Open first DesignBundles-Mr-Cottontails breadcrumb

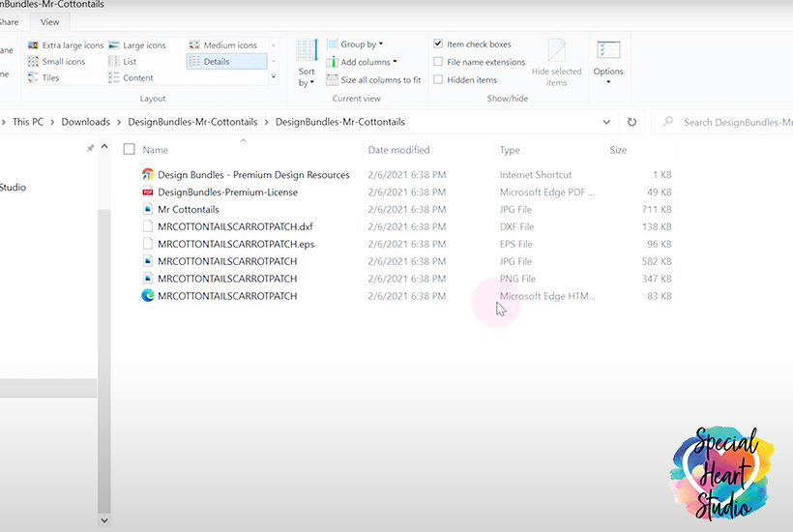192,122
